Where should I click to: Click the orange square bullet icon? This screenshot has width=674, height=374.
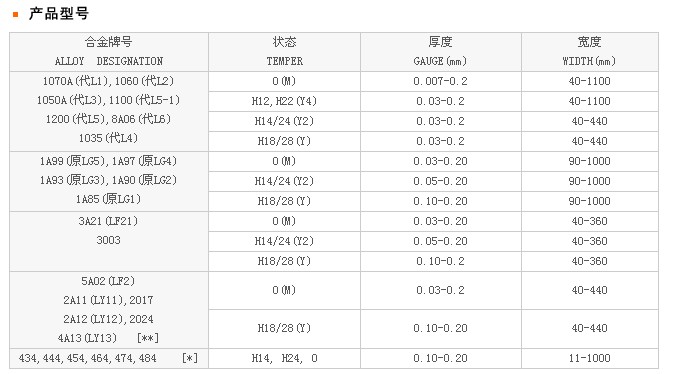point(15,15)
